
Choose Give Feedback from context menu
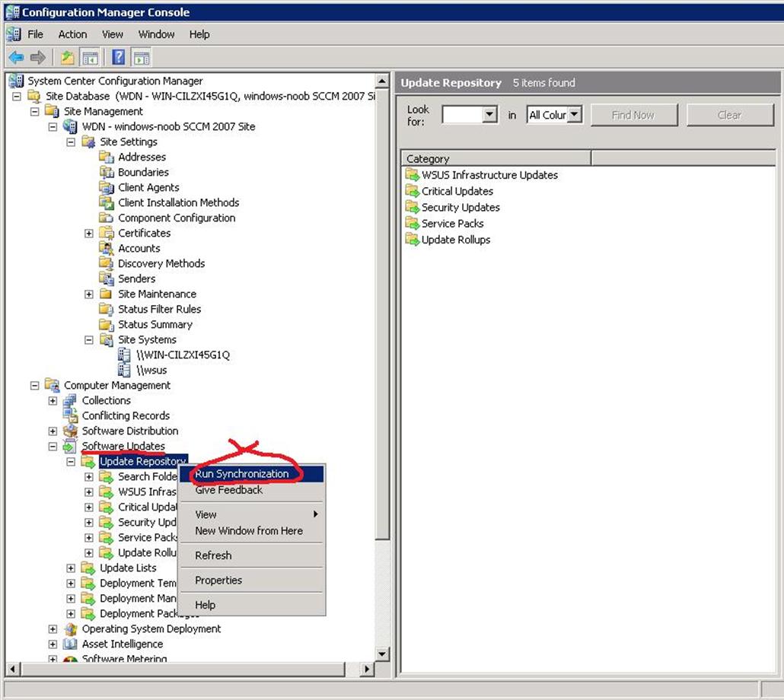click(252, 490)
